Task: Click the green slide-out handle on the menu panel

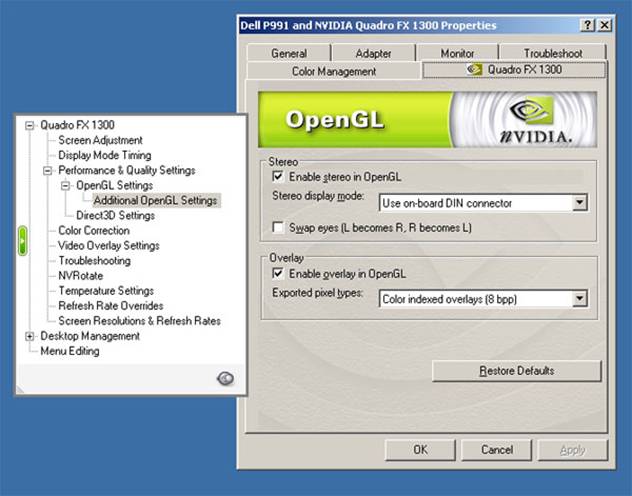Action: coord(22,241)
